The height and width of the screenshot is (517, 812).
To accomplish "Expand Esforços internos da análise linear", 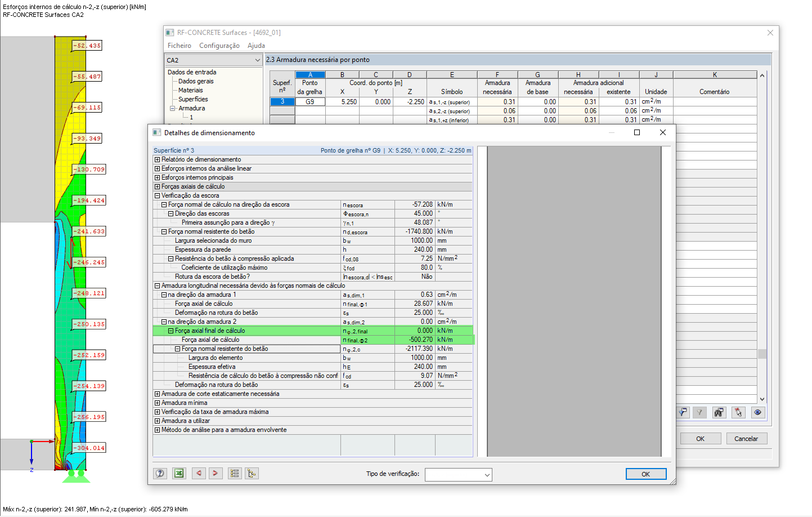I will pyautogui.click(x=157, y=168).
